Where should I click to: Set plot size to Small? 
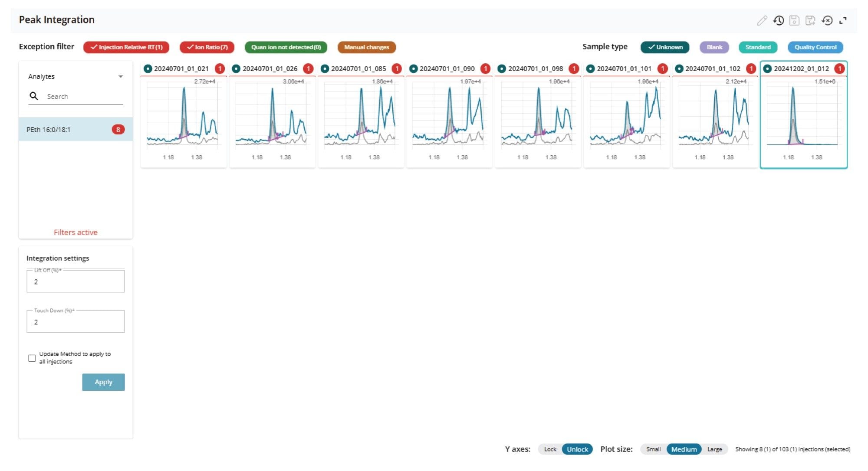(653, 449)
